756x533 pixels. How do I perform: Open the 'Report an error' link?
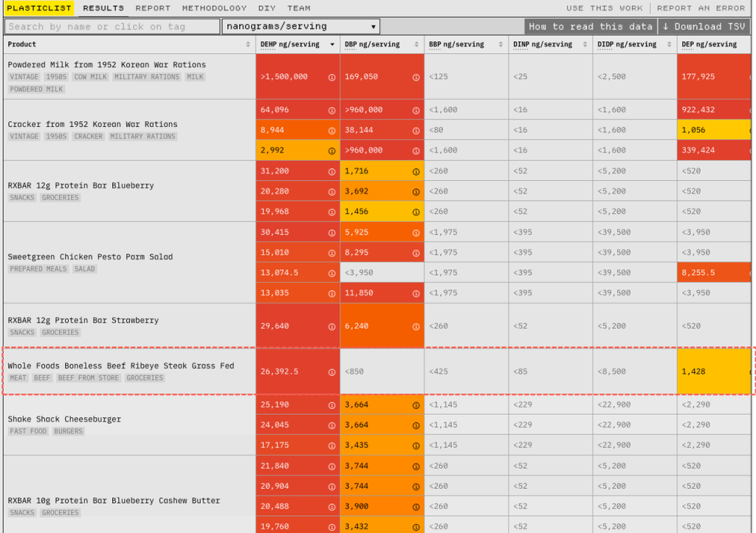701,8
